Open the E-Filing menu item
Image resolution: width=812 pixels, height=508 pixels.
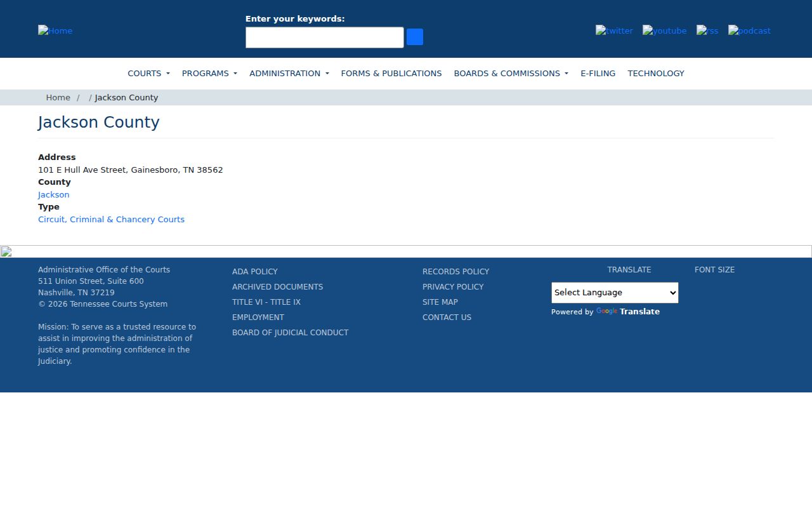pyautogui.click(x=598, y=74)
